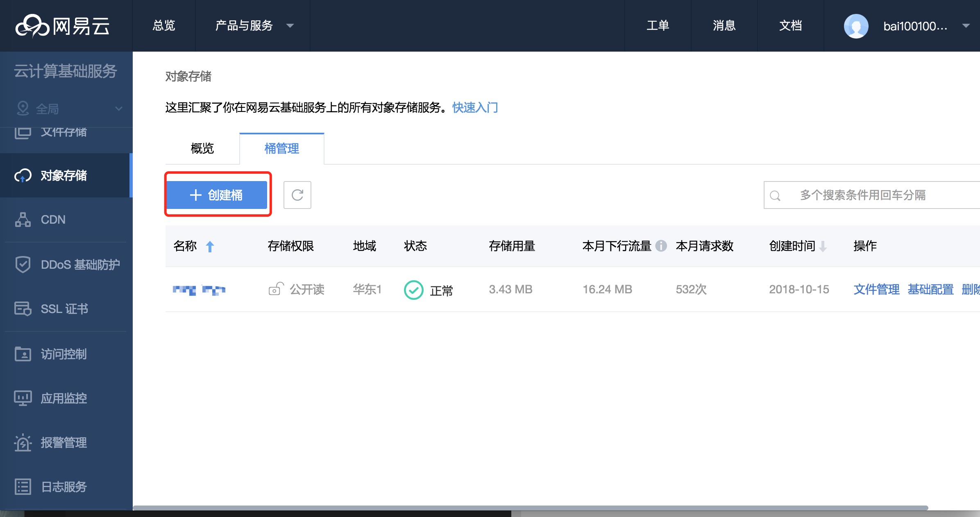Click the 3.43 MB storage value
Viewport: 980px width, 517px height.
tap(510, 289)
